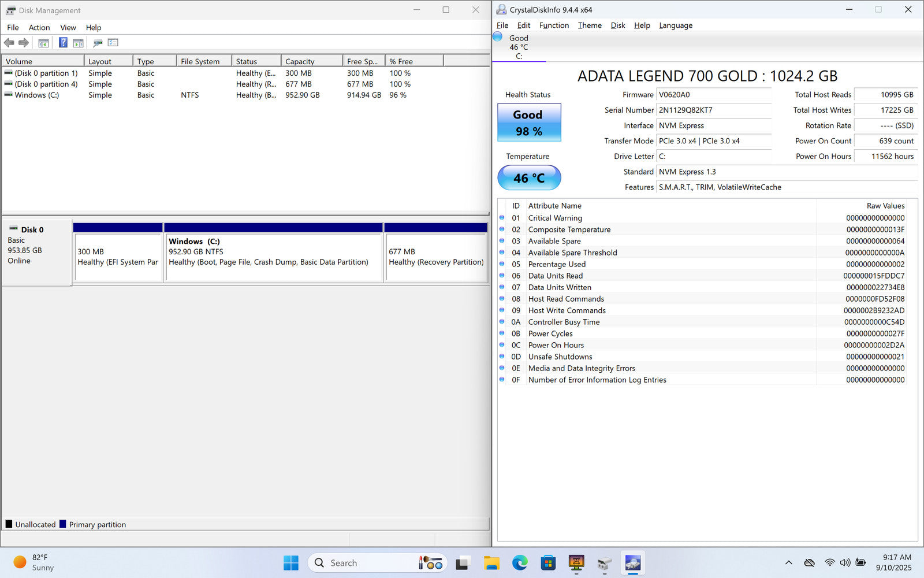
Task: Select the Windows (C:) partition block
Action: pos(274,257)
